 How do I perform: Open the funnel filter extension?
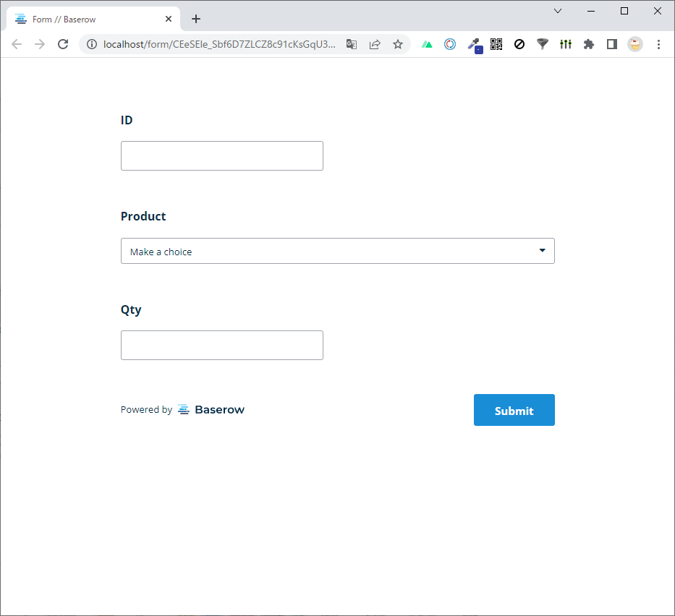click(543, 44)
